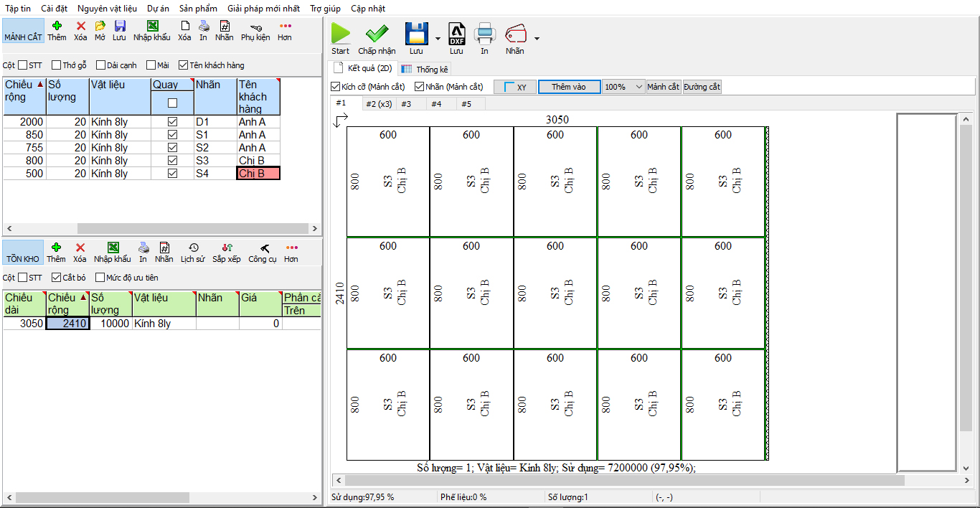Click the Chiều rộng 2410 stock cell
Screen dimensions: 980x508
(67, 324)
